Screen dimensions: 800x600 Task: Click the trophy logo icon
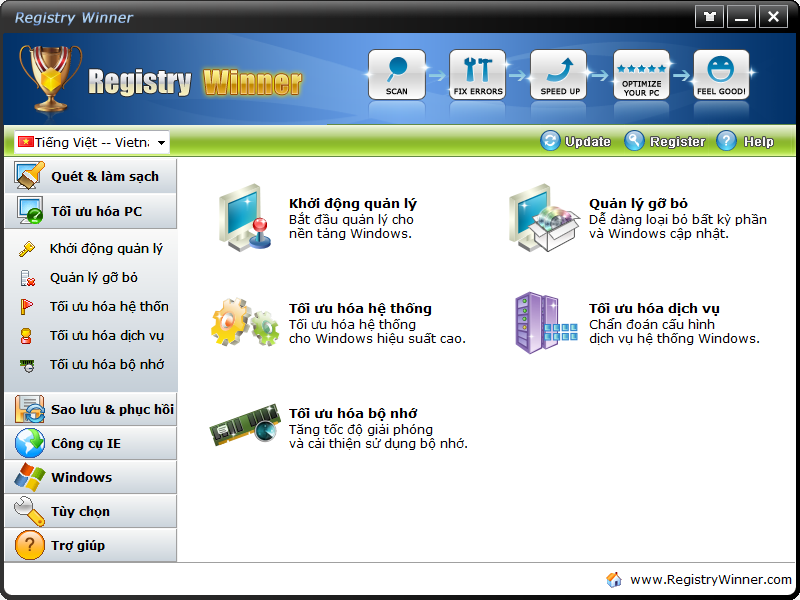(50, 78)
